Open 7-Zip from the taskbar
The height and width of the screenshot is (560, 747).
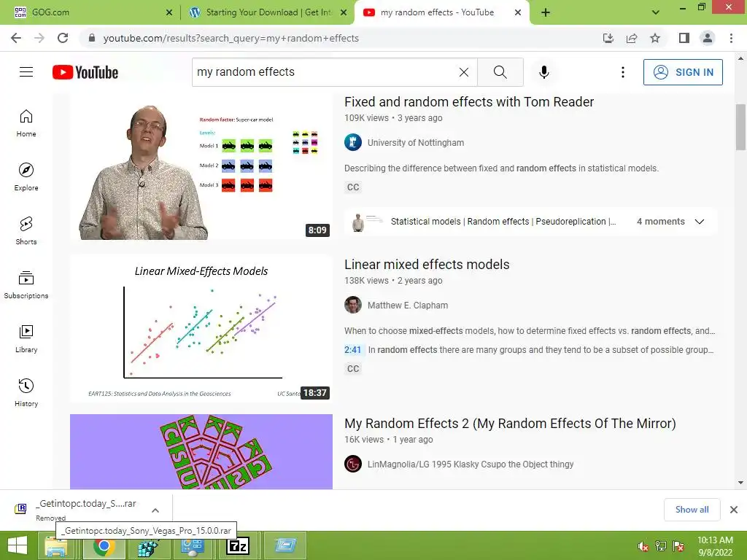coord(238,545)
